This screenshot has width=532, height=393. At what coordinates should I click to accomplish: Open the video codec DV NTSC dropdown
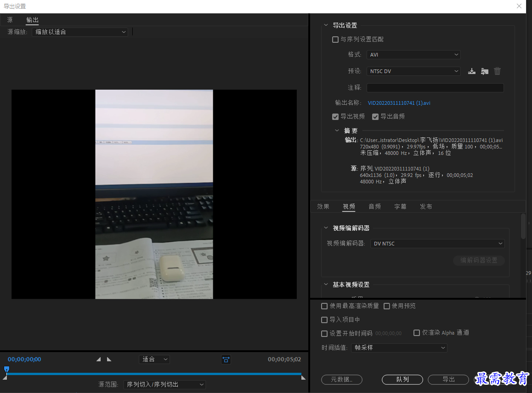(437, 244)
